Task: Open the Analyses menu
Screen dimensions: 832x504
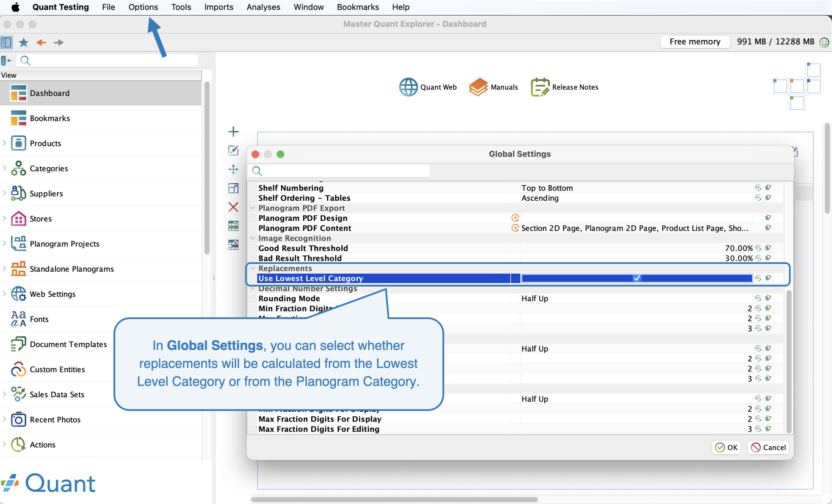Action: (x=263, y=7)
